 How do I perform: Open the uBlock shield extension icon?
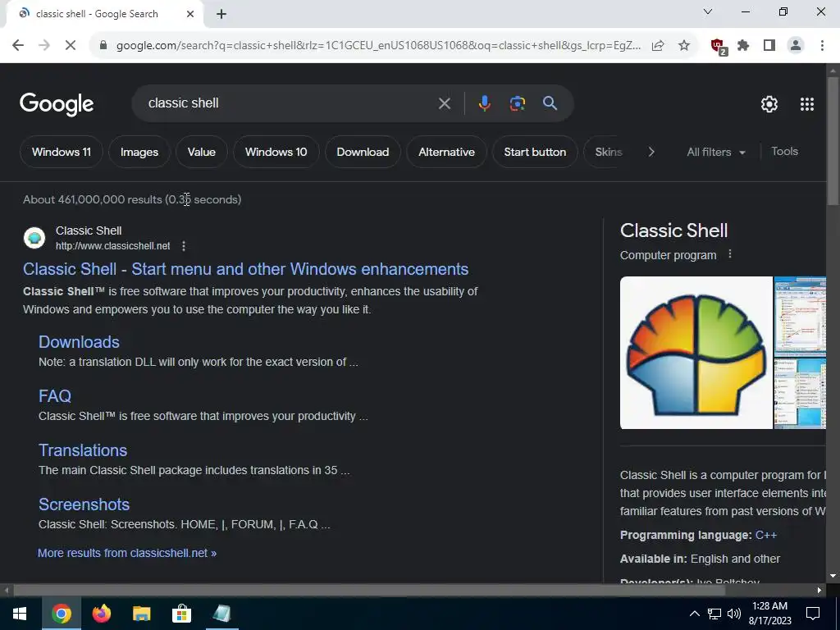coord(718,46)
